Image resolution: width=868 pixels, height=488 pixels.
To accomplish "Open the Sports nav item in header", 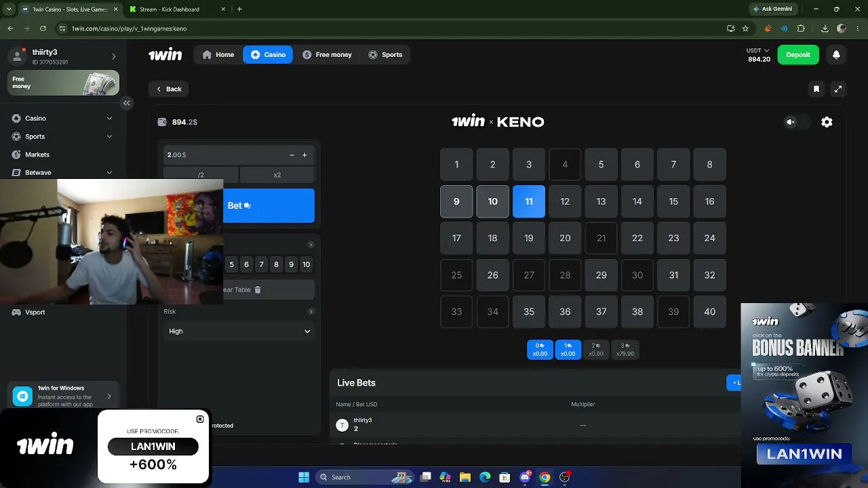I will pos(385,55).
